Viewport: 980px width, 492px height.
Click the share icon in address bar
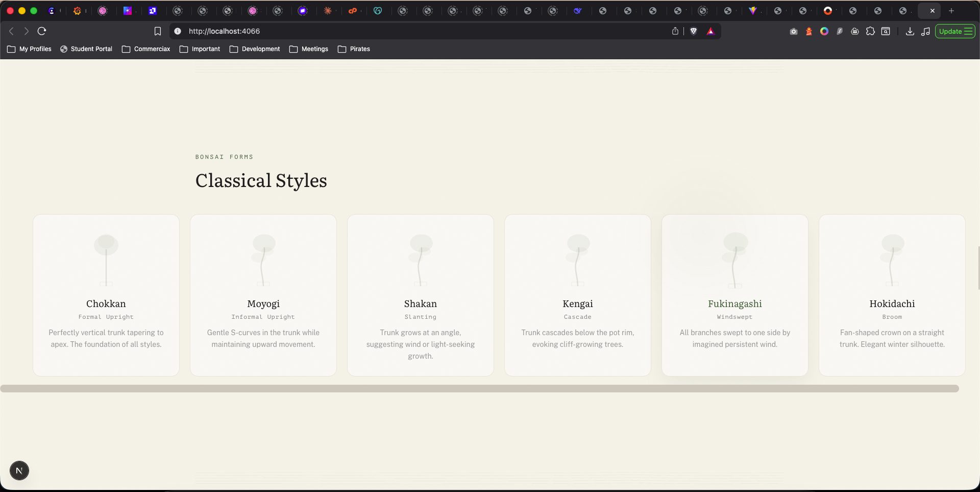click(x=675, y=31)
